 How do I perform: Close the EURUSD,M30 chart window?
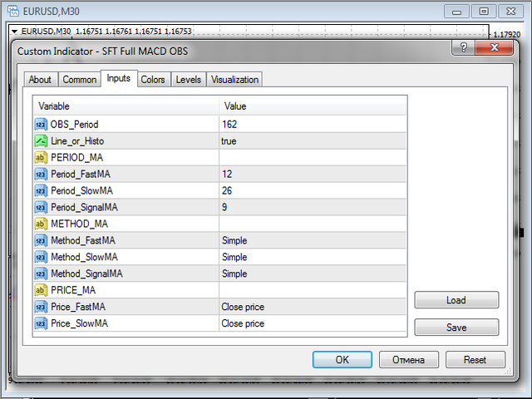pos(511,12)
